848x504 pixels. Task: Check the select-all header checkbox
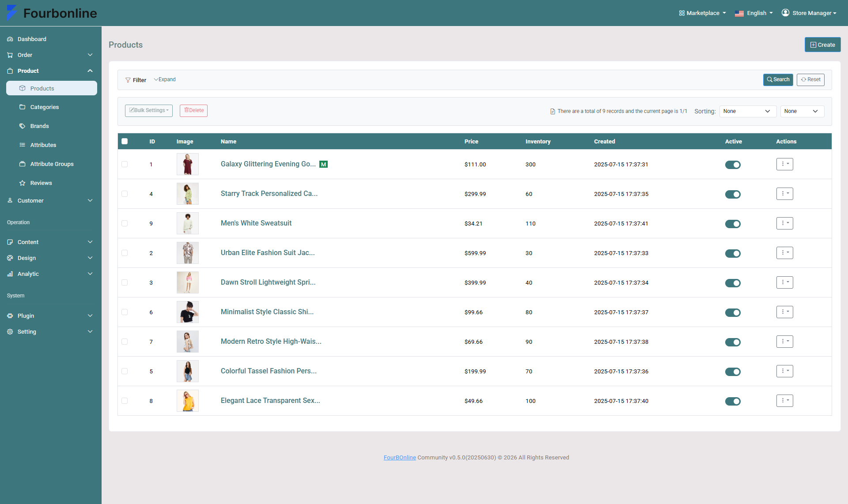(x=125, y=141)
